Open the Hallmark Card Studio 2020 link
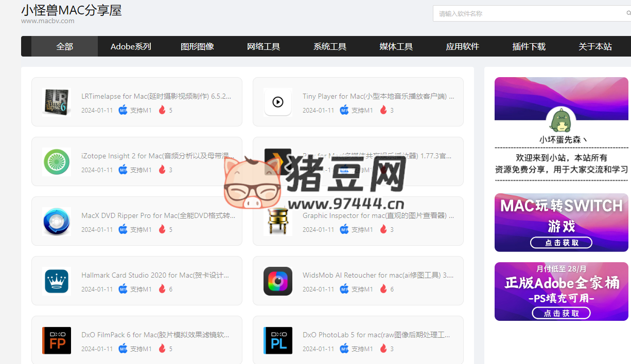The height and width of the screenshot is (364, 631). (x=155, y=275)
